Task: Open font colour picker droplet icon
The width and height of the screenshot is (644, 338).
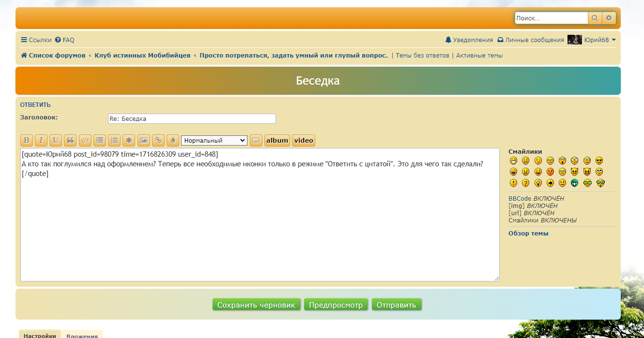Action: coord(172,140)
